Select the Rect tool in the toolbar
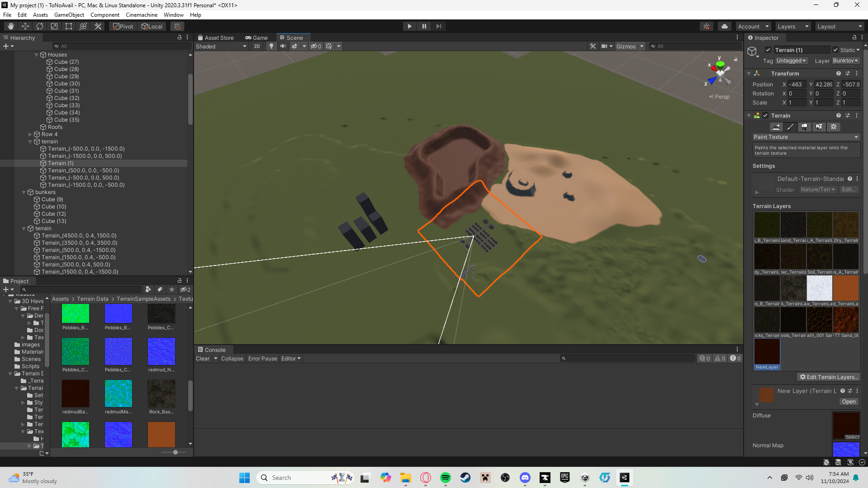This screenshot has width=868, height=488. [68, 26]
